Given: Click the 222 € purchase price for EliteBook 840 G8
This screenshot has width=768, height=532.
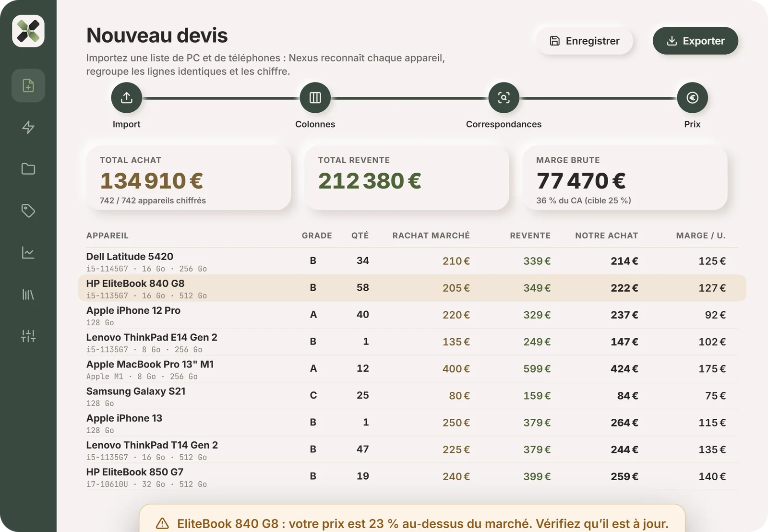Looking at the screenshot, I should tap(624, 288).
